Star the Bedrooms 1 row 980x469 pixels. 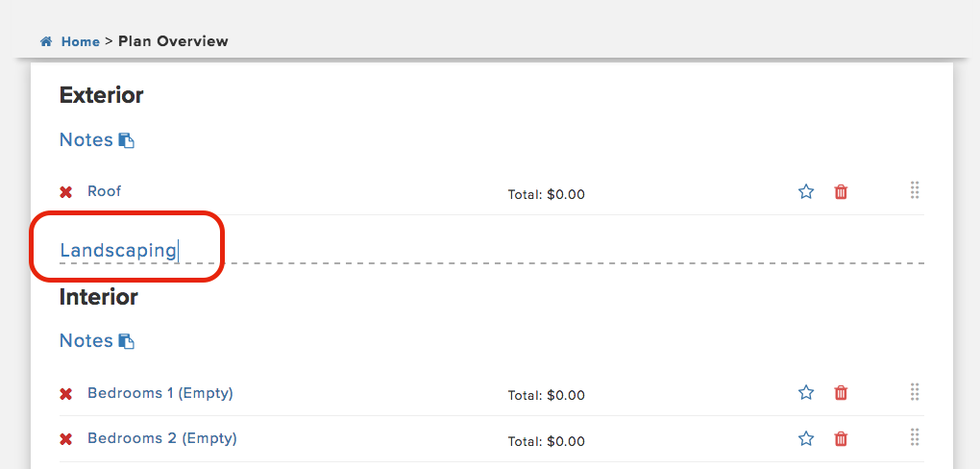(806, 393)
